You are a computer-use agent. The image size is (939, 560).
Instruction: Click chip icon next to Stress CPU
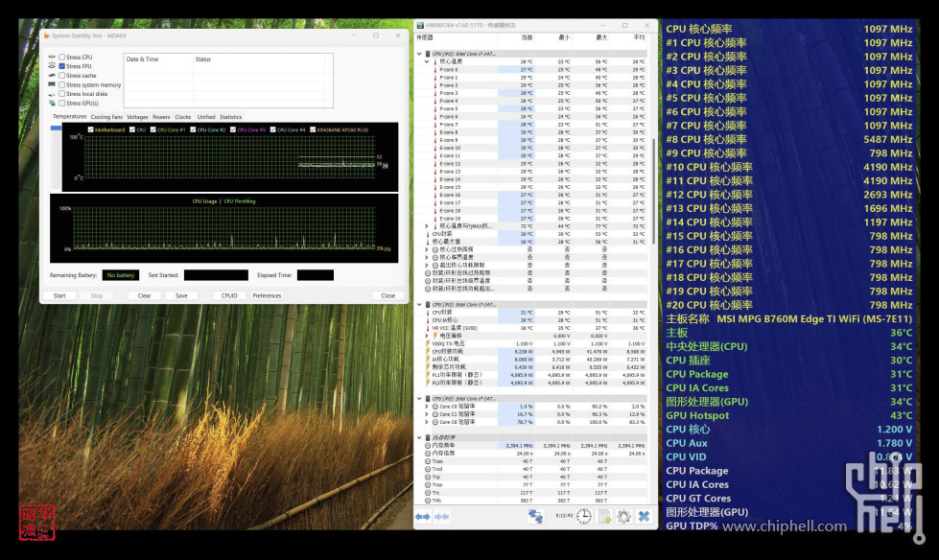pyautogui.click(x=52, y=57)
